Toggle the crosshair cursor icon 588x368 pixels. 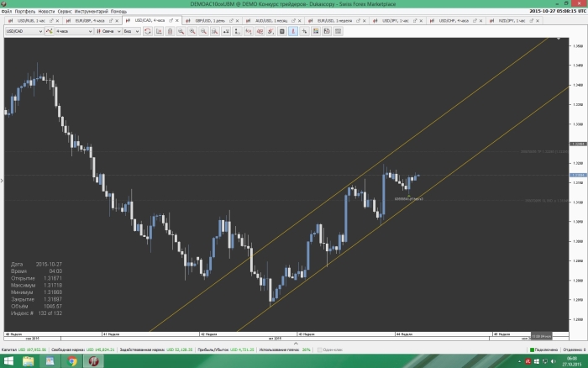(304, 32)
